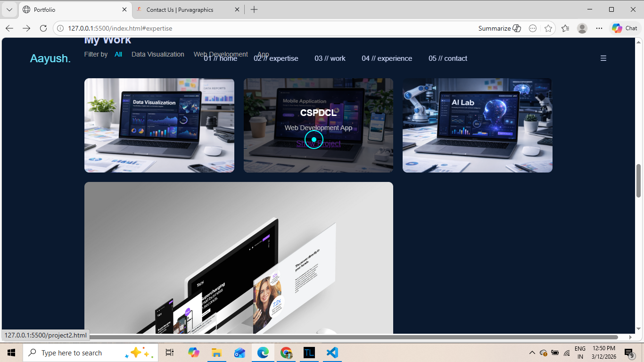
Task: Click the browser profile avatar icon
Action: tap(582, 28)
